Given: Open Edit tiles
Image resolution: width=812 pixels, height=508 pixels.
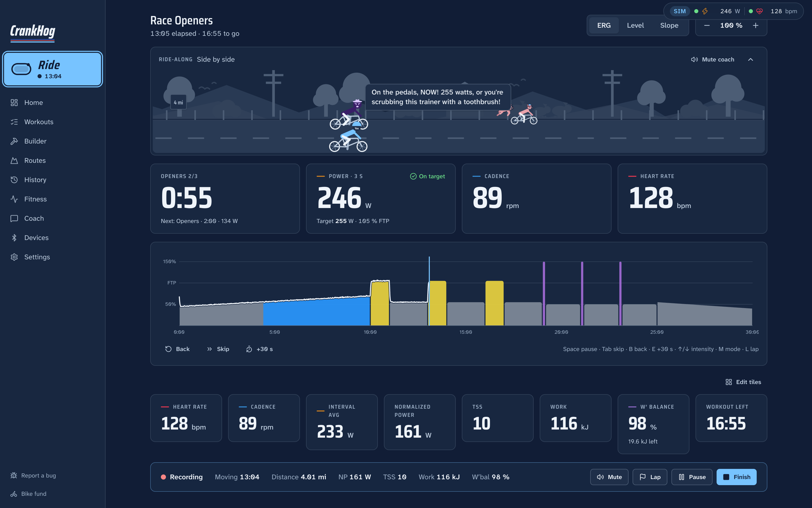Looking at the screenshot, I should click(743, 382).
